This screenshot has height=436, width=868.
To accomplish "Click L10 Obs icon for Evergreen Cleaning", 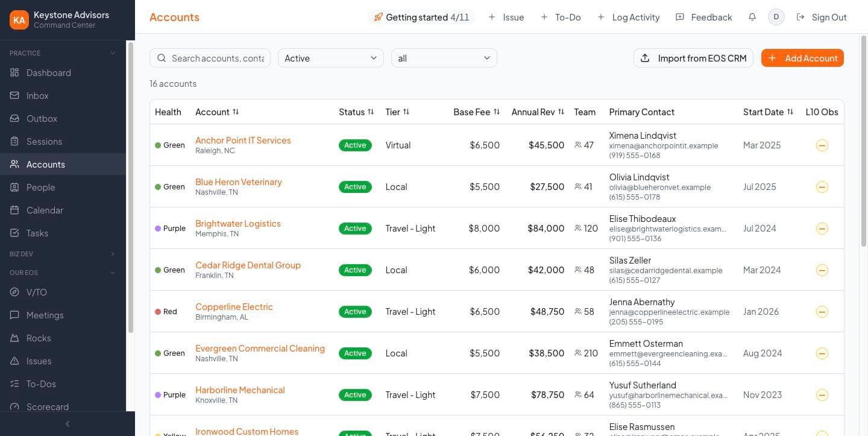I will tap(822, 353).
